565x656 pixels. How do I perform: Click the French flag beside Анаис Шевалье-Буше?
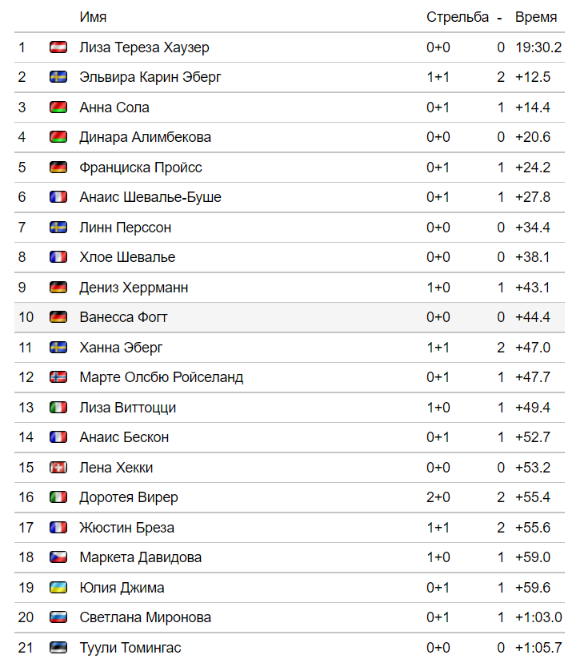(58, 197)
